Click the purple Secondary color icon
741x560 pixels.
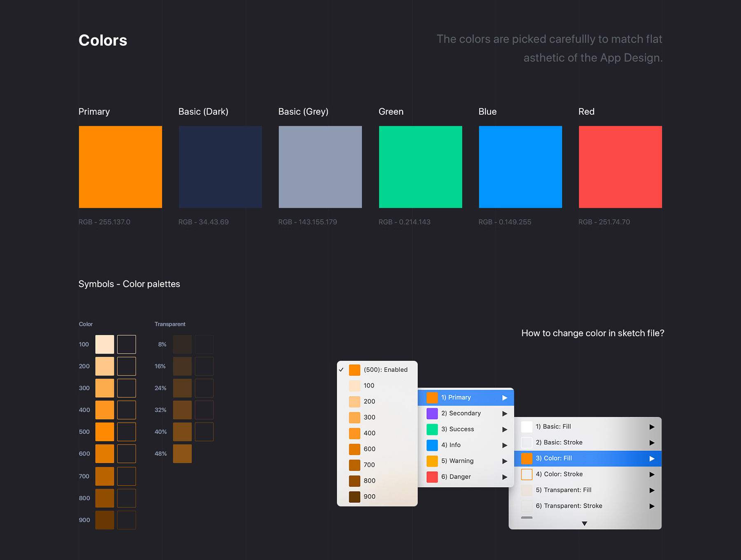432,413
